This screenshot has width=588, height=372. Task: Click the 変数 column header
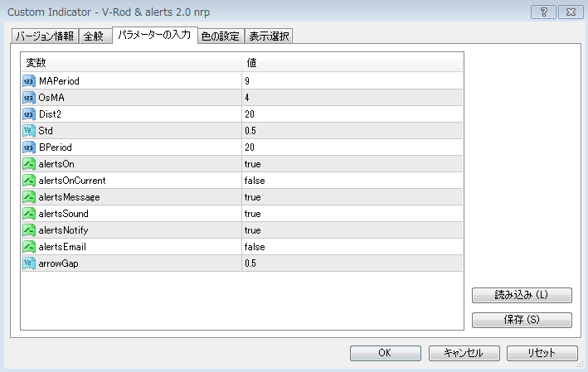(131, 63)
